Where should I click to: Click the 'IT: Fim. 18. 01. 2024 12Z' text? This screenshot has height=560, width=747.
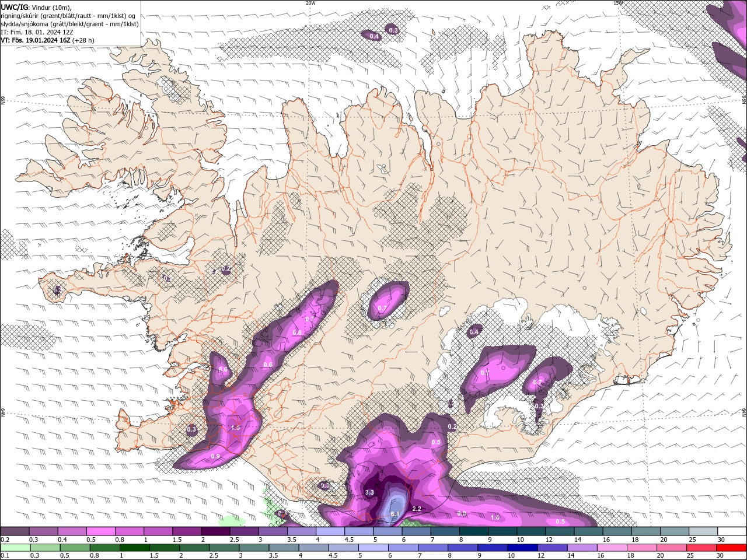pyautogui.click(x=37, y=32)
